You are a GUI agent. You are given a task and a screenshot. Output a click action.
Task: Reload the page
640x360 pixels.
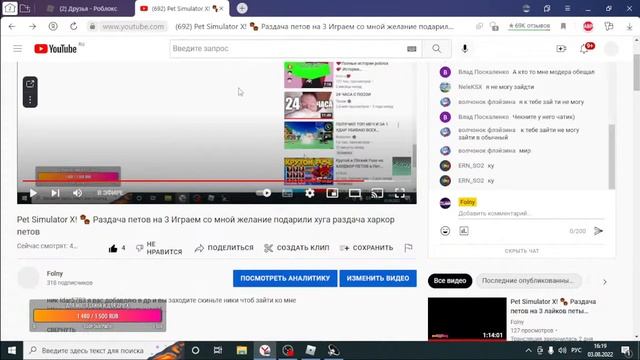[x=73, y=27]
